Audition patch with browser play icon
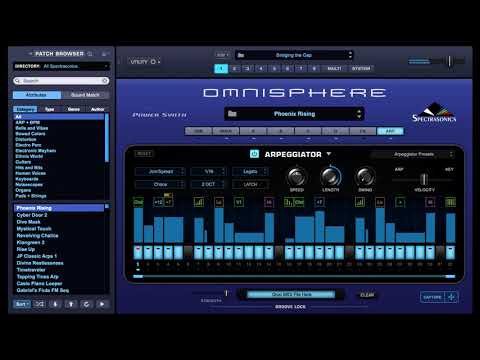 [102, 304]
